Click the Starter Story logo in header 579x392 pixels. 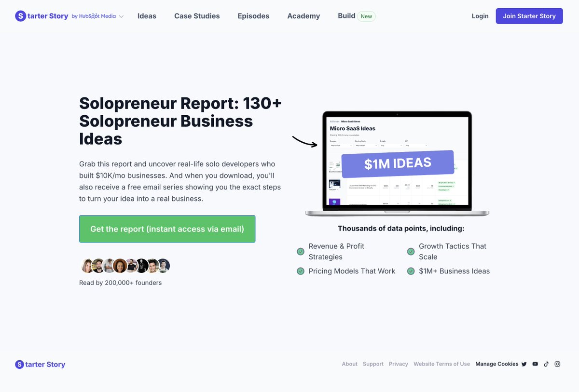click(41, 16)
